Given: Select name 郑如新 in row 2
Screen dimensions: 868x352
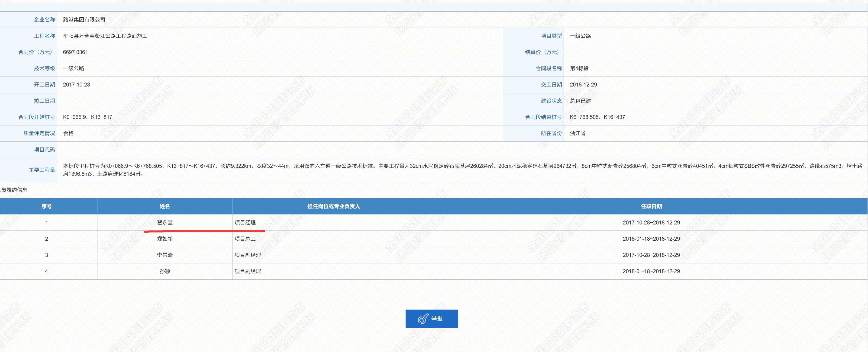Looking at the screenshot, I should pyautogui.click(x=165, y=238).
